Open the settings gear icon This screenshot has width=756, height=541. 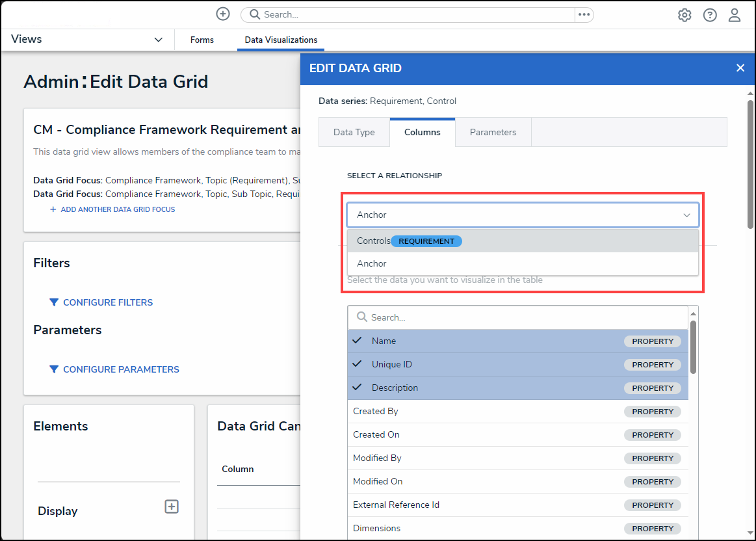click(684, 15)
